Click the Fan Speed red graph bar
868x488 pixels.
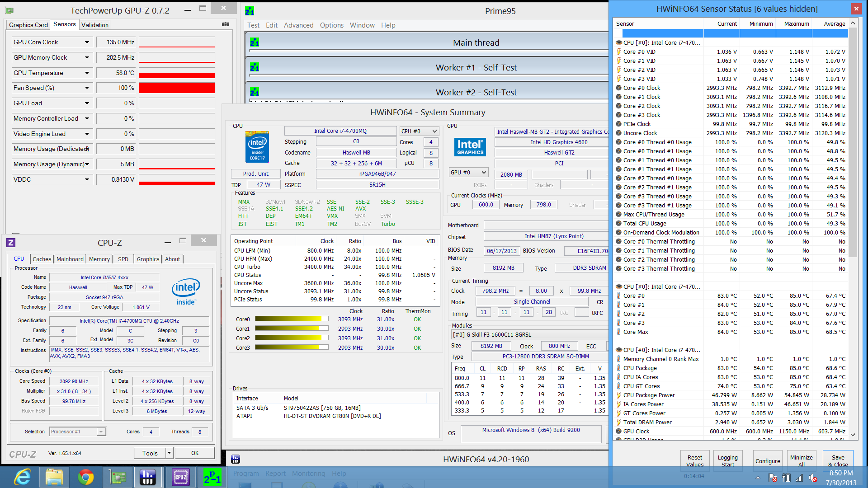[177, 88]
